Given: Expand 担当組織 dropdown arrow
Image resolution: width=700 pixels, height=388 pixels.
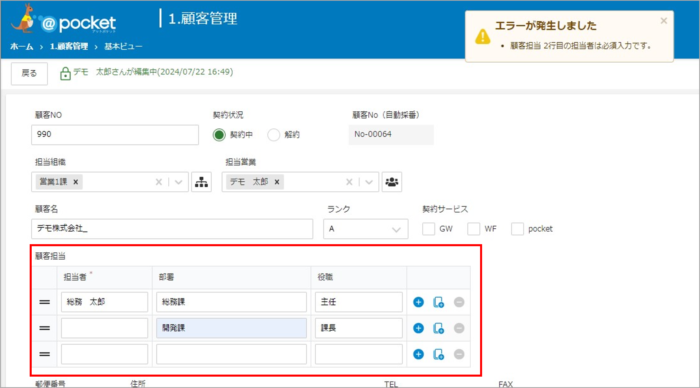Looking at the screenshot, I should tap(179, 182).
